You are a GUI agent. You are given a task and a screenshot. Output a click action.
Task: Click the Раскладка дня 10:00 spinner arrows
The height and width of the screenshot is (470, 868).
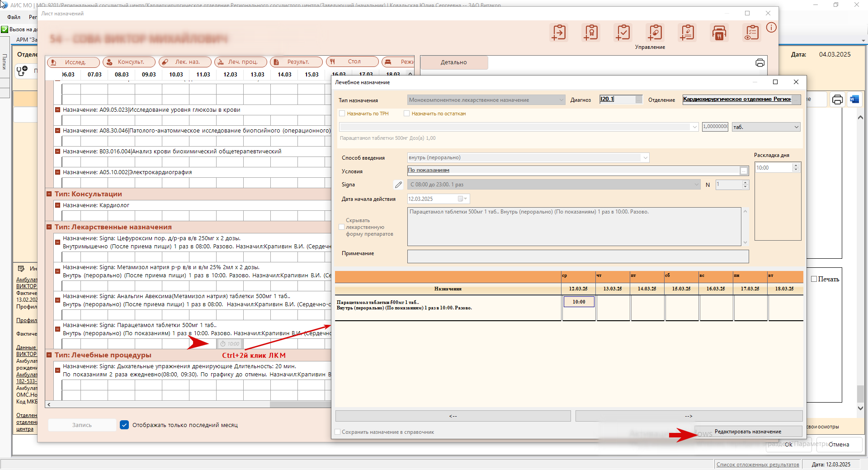[x=796, y=168]
